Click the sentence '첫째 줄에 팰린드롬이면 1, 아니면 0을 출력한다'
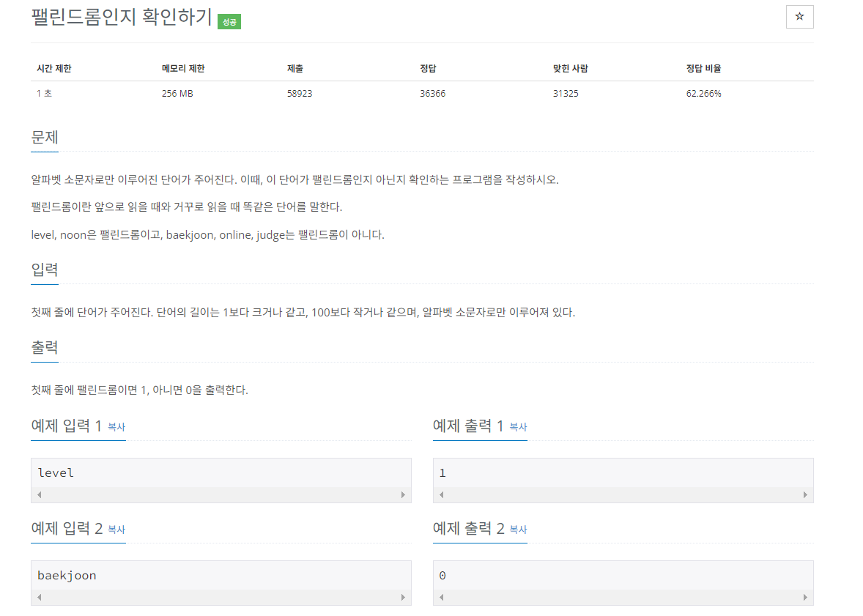863x616 pixels. (140, 390)
